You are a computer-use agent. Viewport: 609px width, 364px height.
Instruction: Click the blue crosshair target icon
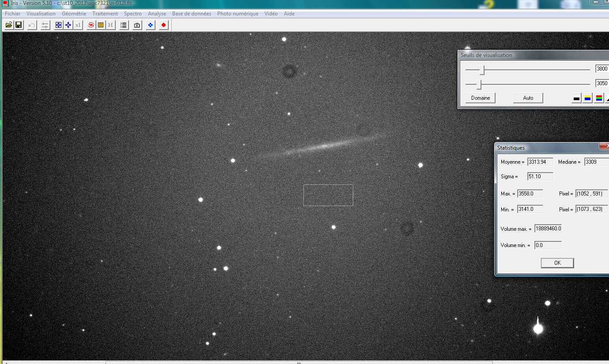click(x=58, y=25)
